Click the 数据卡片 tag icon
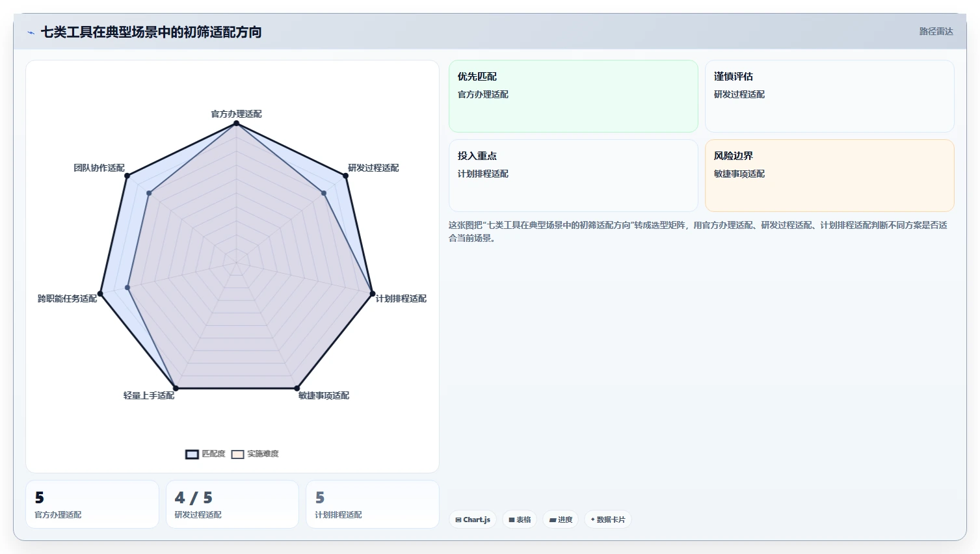The image size is (980, 554). click(592, 520)
